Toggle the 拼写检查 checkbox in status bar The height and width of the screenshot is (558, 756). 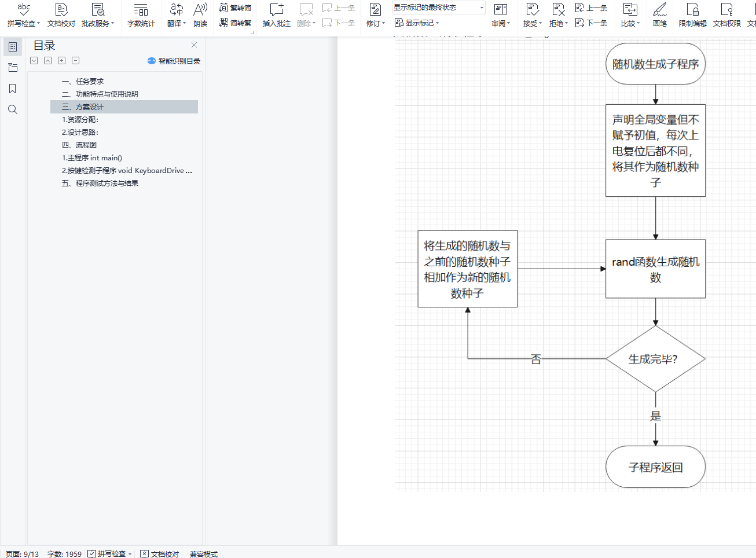91,554
